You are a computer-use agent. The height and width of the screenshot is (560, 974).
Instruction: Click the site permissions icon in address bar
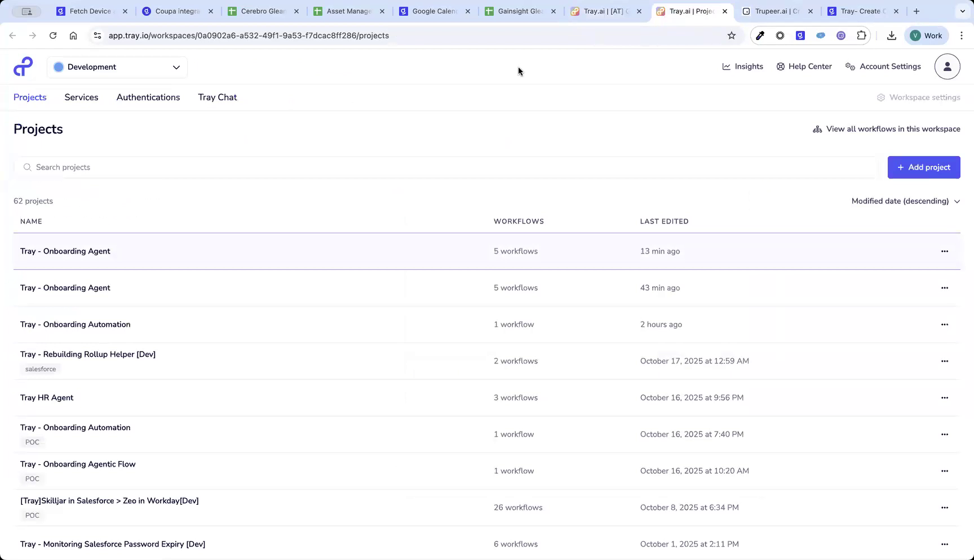tap(97, 35)
